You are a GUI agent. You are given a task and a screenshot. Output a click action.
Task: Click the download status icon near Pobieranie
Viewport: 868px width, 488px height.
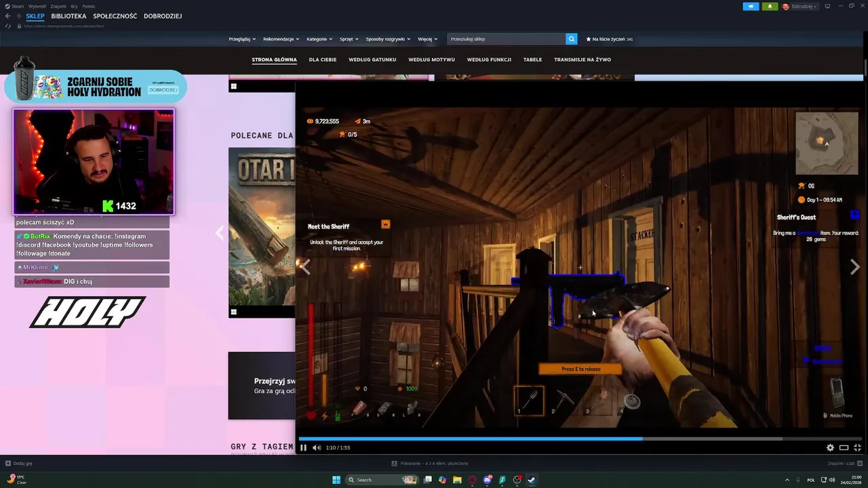coord(395,464)
